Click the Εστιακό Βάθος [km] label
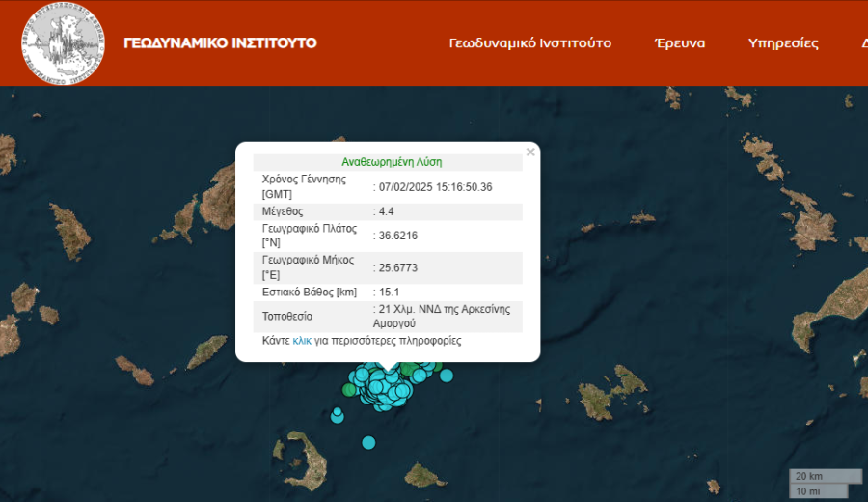 pos(309,292)
